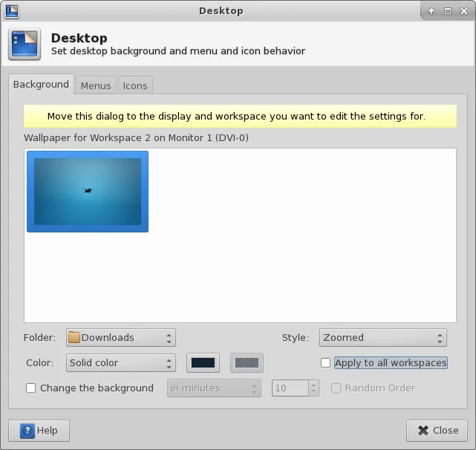
Task: Click the blue question mark Help icon
Action: pyautogui.click(x=27, y=431)
